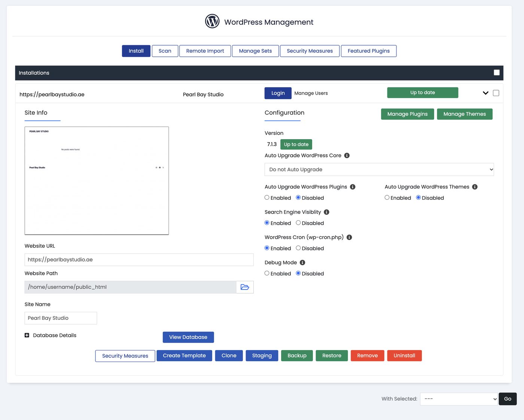The height and width of the screenshot is (420, 524).
Task: Tick checkbox for pearlbaystudio.ae installation
Action: (496, 93)
